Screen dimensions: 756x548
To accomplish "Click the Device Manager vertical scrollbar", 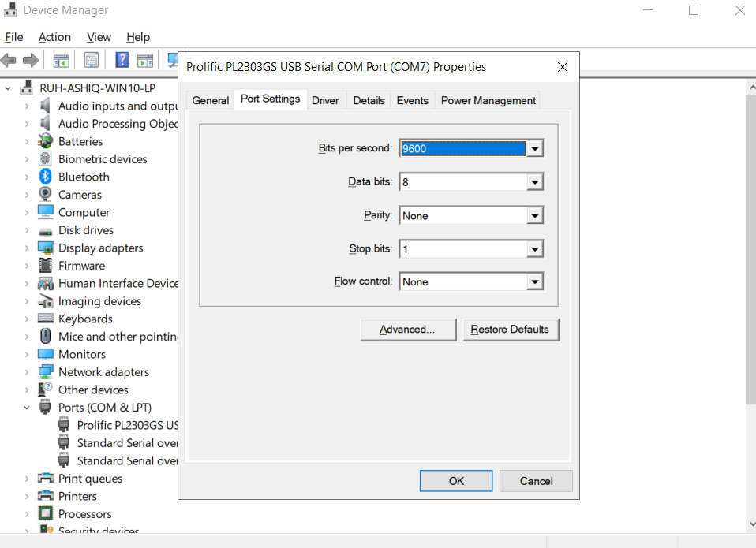I will pyautogui.click(x=750, y=249).
